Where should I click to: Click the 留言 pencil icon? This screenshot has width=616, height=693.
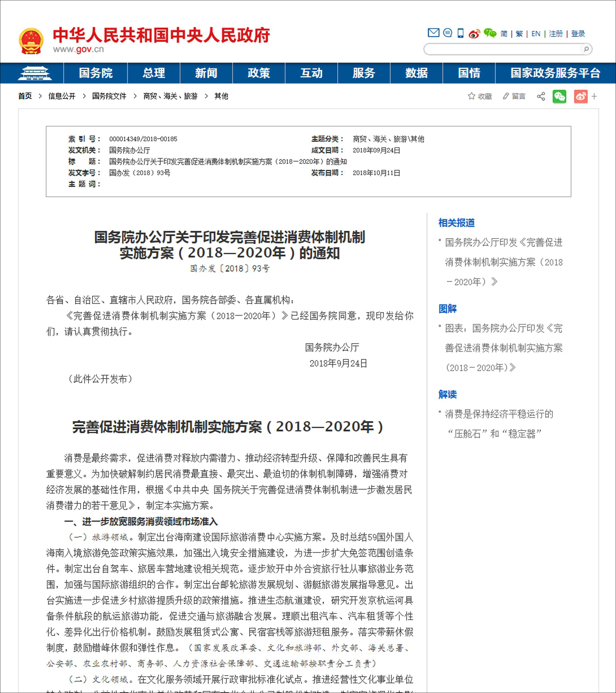click(506, 96)
